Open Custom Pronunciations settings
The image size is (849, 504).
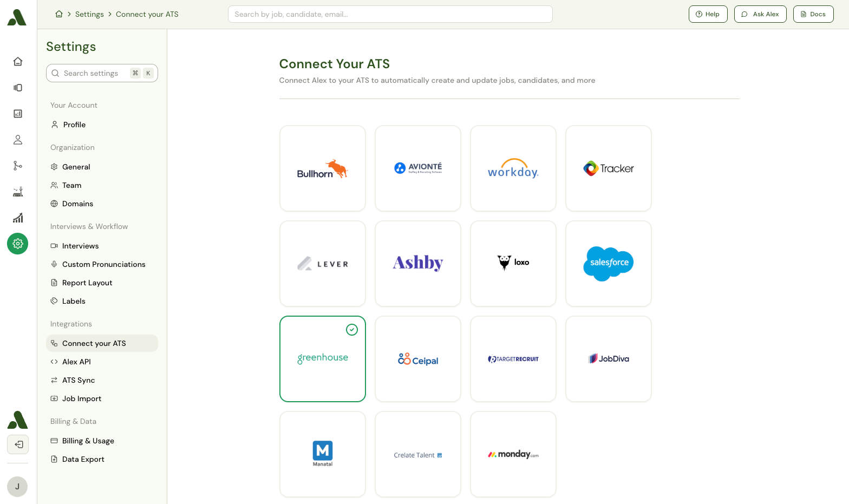click(102, 264)
